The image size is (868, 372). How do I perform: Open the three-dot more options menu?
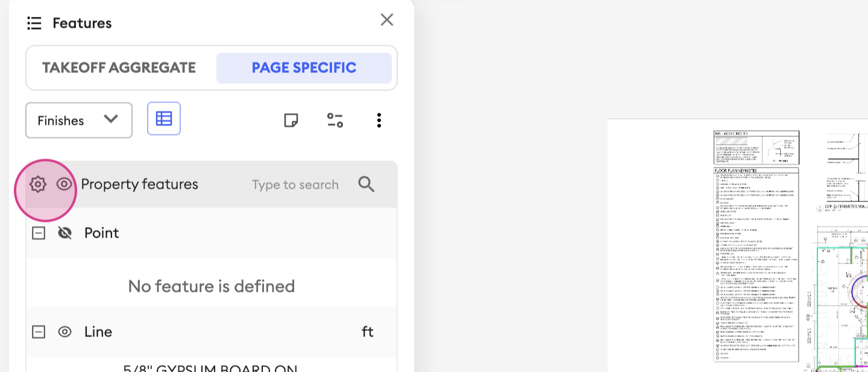click(379, 120)
